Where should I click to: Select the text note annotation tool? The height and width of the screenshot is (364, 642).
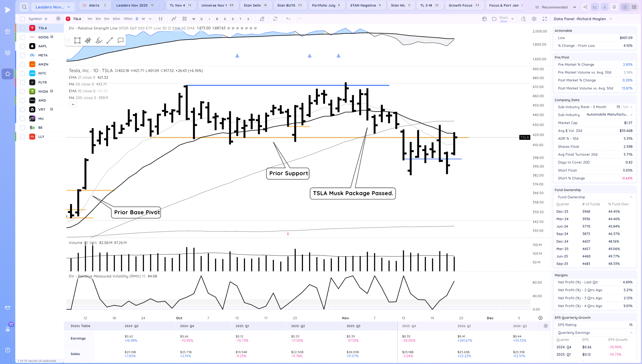[121, 41]
